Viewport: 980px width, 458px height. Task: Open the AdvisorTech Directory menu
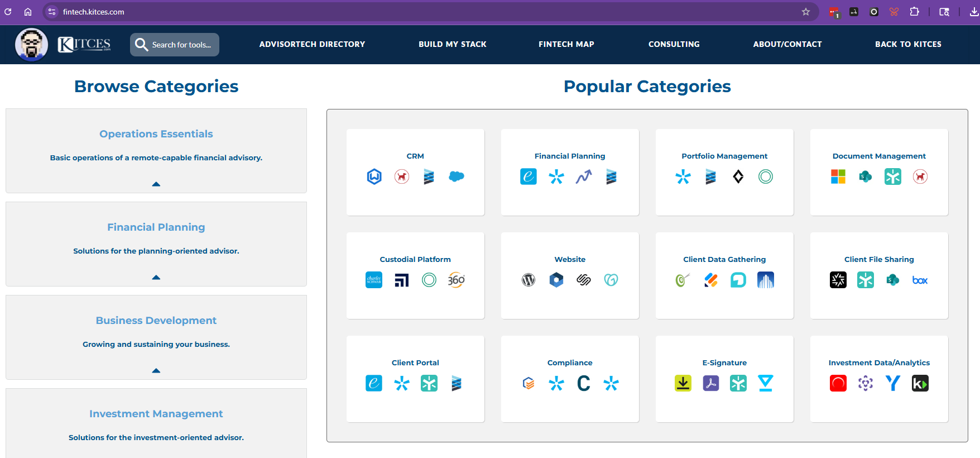(x=312, y=44)
